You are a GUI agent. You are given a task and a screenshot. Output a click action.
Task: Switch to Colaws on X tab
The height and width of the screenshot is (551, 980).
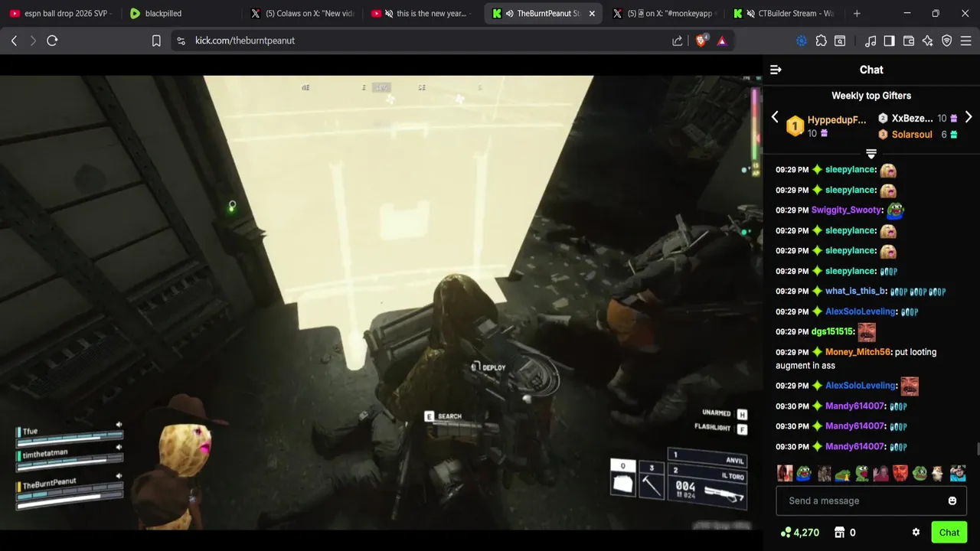(x=301, y=13)
